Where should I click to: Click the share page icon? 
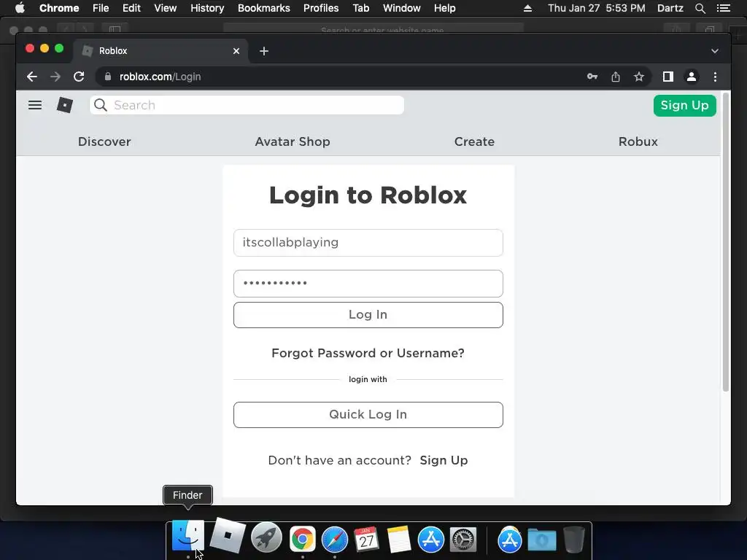pos(616,77)
